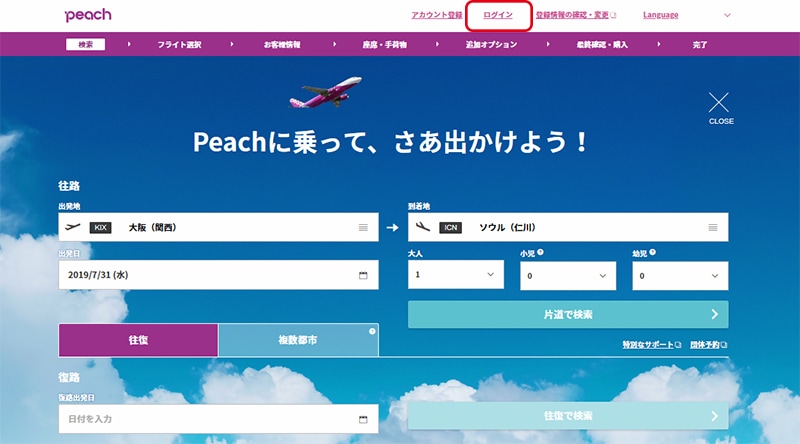Select the 検索 step tab
Image resolution: width=800 pixels, height=444 pixels.
click(x=85, y=44)
